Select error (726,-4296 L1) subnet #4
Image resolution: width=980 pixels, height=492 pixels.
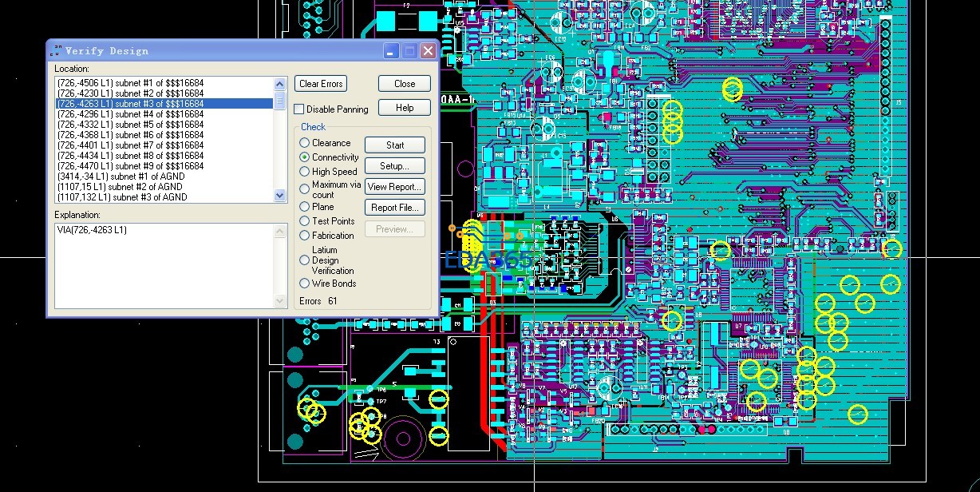pyautogui.click(x=164, y=114)
